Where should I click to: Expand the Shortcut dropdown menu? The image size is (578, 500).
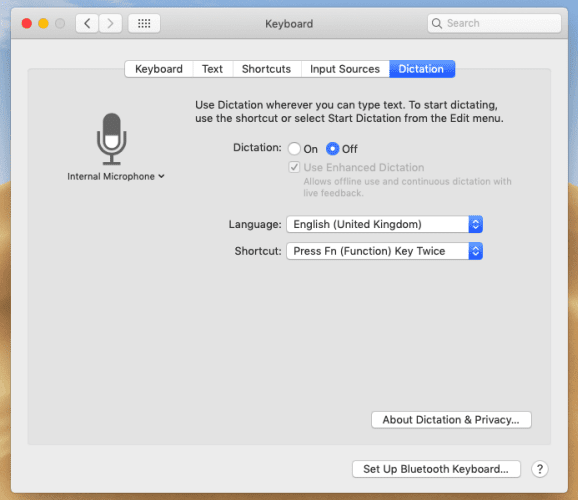[384, 251]
